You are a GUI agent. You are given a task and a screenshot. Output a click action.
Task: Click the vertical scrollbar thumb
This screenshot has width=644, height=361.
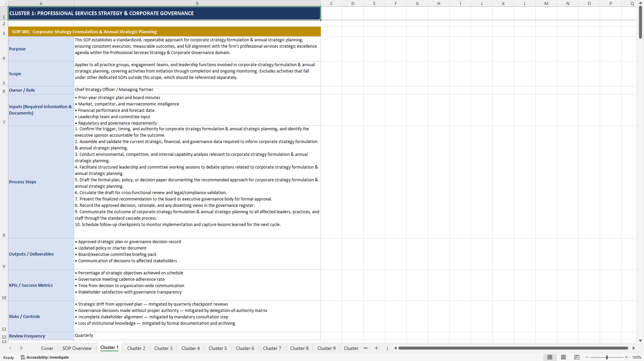point(640,22)
